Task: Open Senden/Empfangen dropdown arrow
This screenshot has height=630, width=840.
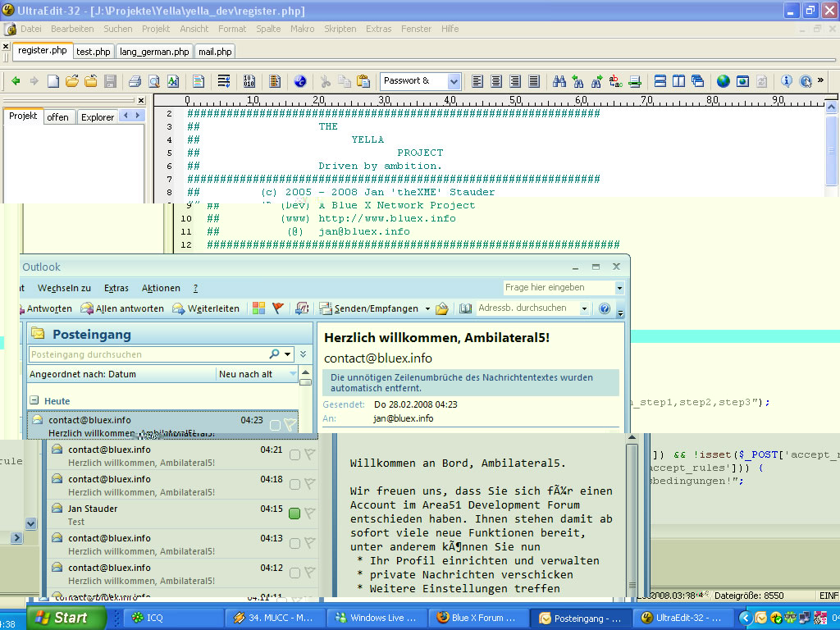Action: tap(427, 309)
